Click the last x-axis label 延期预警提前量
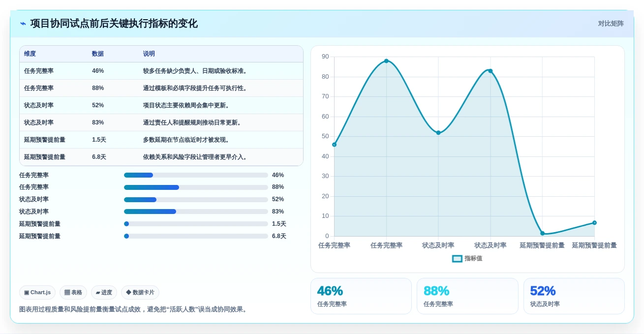The height and width of the screenshot is (334, 644). [594, 245]
